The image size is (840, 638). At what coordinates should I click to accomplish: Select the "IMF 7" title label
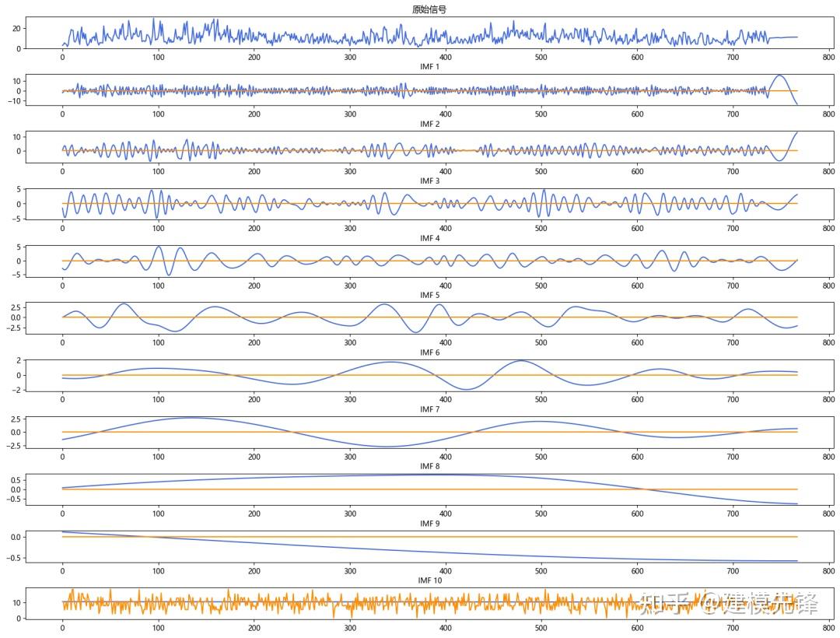click(429, 408)
